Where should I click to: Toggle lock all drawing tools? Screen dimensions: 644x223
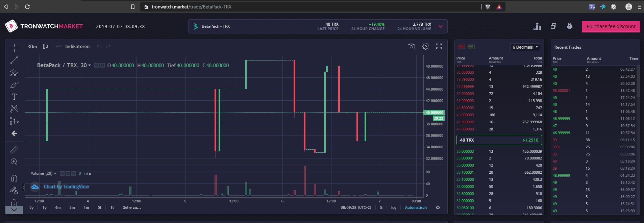pos(14,202)
